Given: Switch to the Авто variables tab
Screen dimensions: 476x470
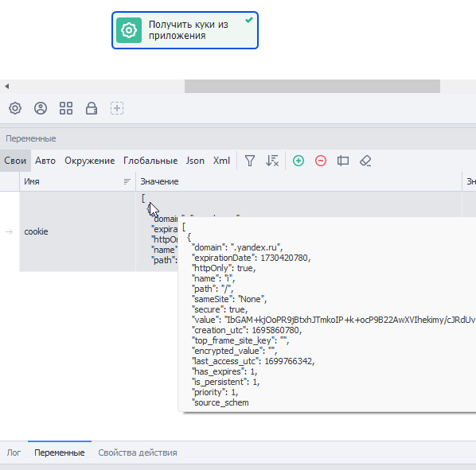Looking at the screenshot, I should (45, 161).
